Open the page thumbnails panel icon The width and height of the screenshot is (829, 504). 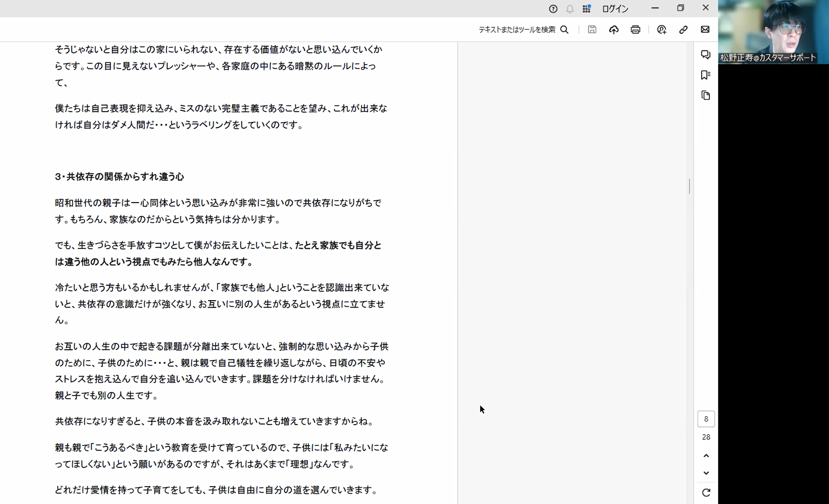706,95
